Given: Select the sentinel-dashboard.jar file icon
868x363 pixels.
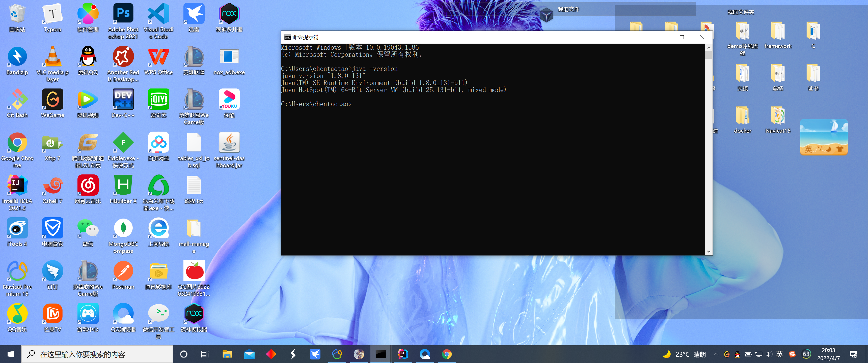Looking at the screenshot, I should (229, 142).
